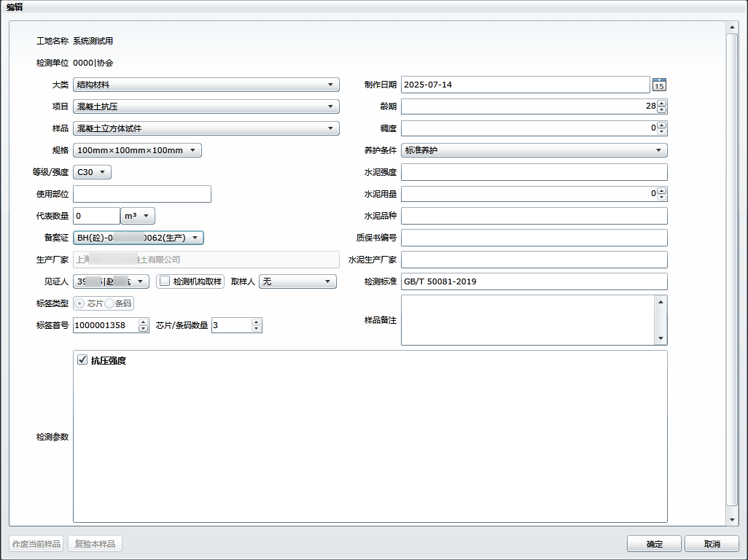Enable the 检测机构取样 checkbox

[165, 281]
